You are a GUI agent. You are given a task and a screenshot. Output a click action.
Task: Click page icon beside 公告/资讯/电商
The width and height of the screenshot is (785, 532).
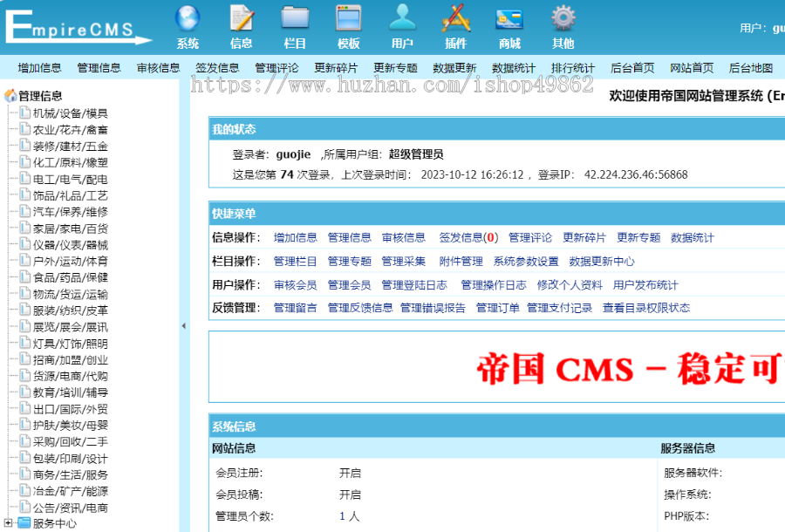pyautogui.click(x=25, y=507)
